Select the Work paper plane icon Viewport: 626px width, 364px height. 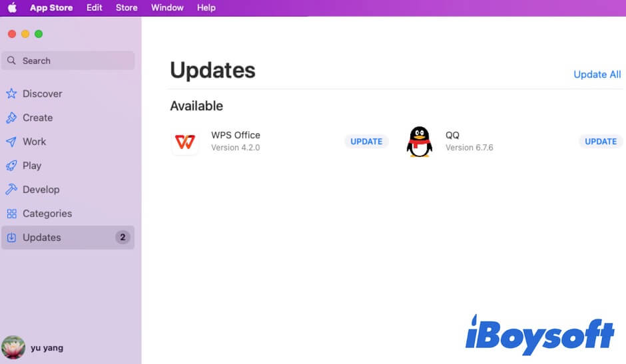click(x=11, y=141)
